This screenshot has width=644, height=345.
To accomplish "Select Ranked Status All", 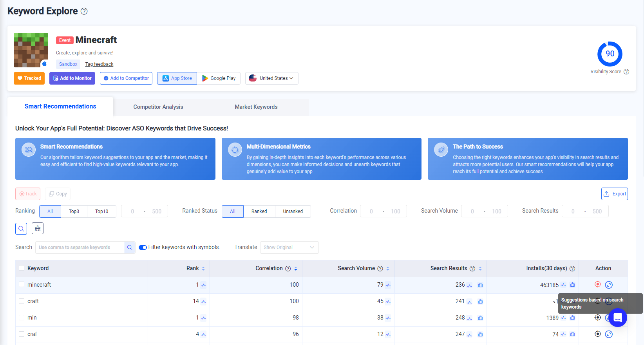I will tap(233, 211).
